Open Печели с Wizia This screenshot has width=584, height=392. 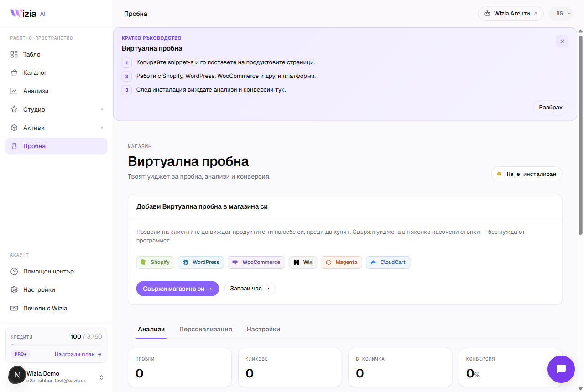pyautogui.click(x=56, y=309)
